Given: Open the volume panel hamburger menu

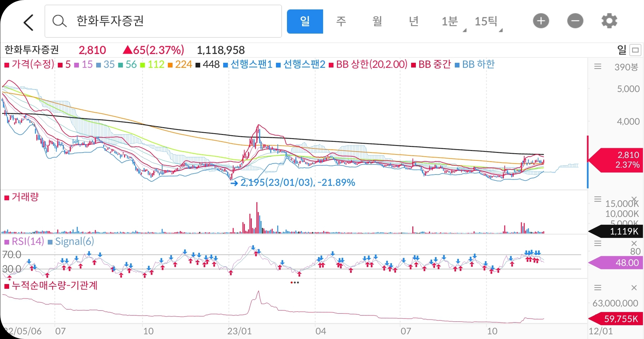Looking at the screenshot, I should (x=598, y=199).
